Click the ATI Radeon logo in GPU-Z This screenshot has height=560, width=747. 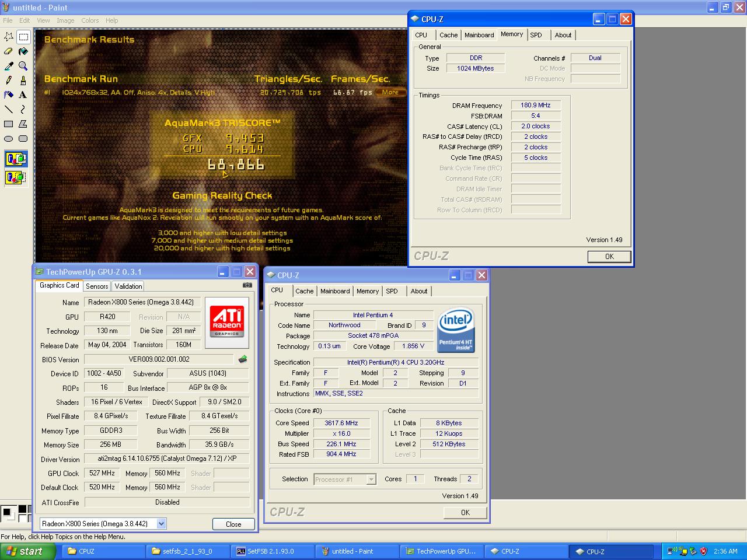click(226, 322)
